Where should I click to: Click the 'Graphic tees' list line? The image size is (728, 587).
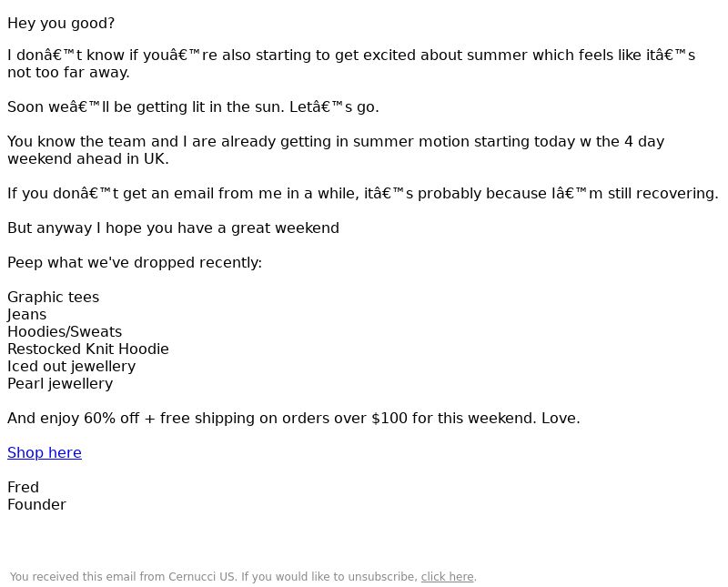pos(54,298)
